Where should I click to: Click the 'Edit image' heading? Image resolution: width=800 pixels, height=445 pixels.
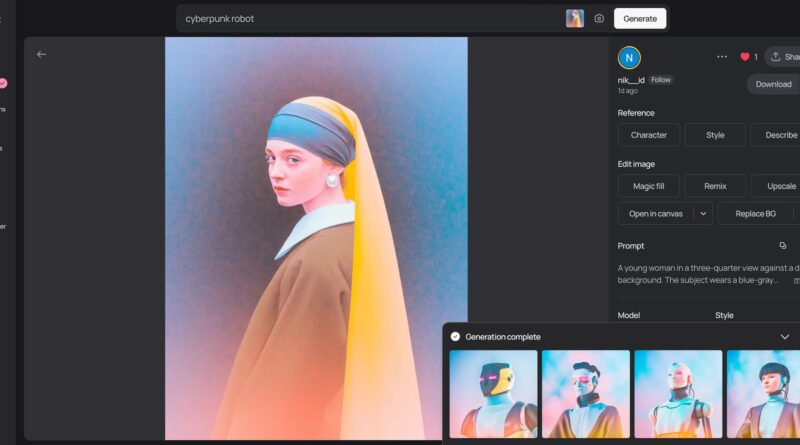pyautogui.click(x=636, y=164)
